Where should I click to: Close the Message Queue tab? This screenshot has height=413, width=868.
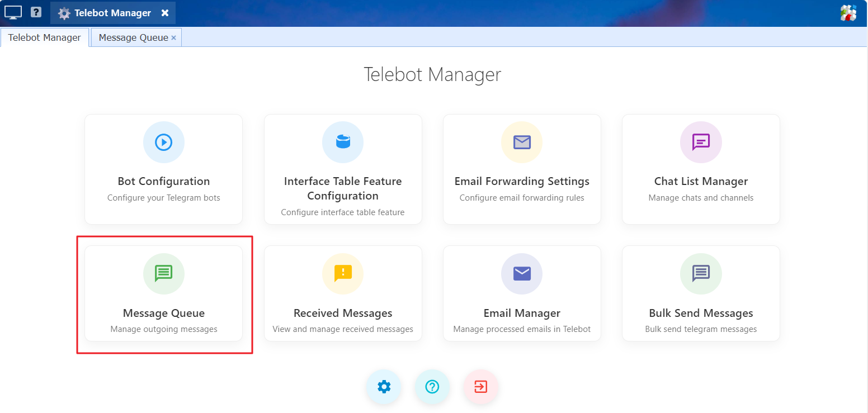click(x=173, y=38)
